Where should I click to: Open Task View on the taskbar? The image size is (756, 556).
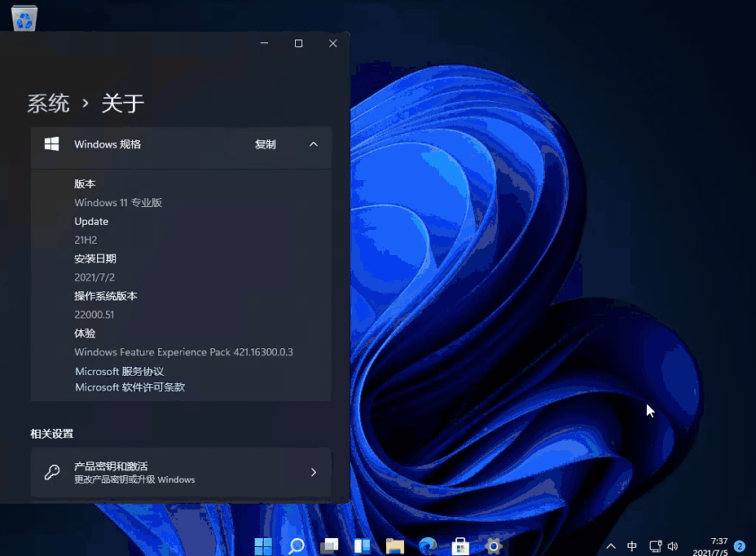(x=328, y=545)
